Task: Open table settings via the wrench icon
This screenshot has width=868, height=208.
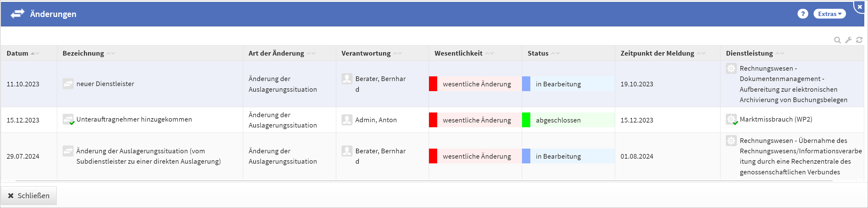Action: click(848, 41)
